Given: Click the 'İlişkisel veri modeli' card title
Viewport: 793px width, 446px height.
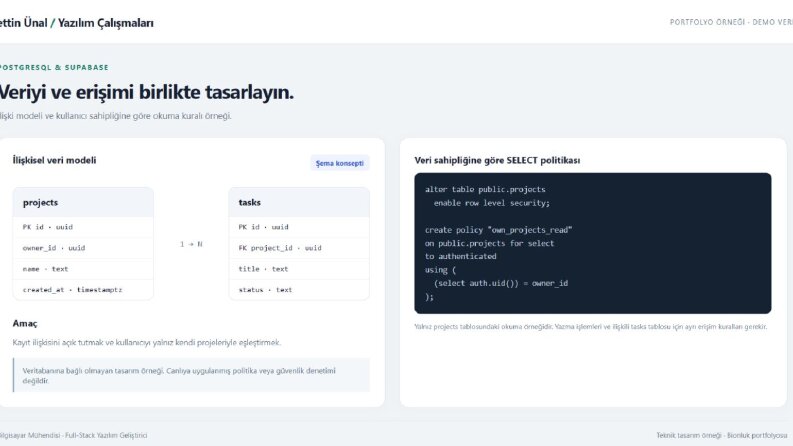Looking at the screenshot, I should click(x=54, y=160).
